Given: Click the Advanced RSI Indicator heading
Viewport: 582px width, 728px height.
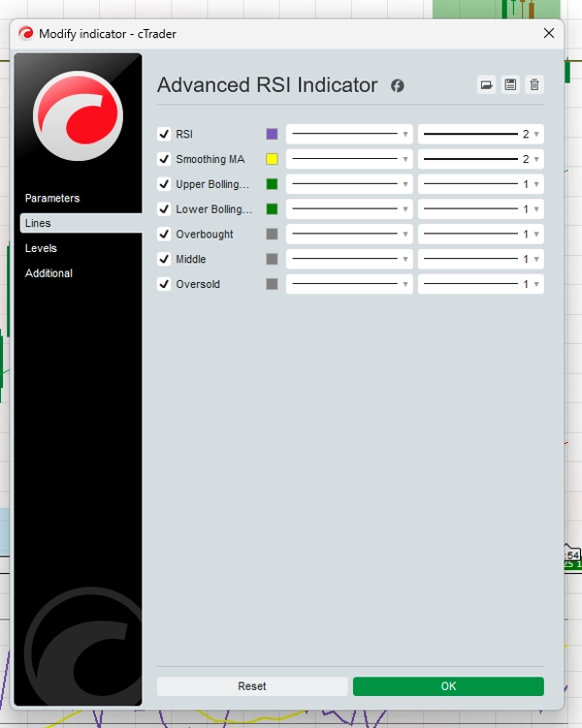Looking at the screenshot, I should click(268, 85).
